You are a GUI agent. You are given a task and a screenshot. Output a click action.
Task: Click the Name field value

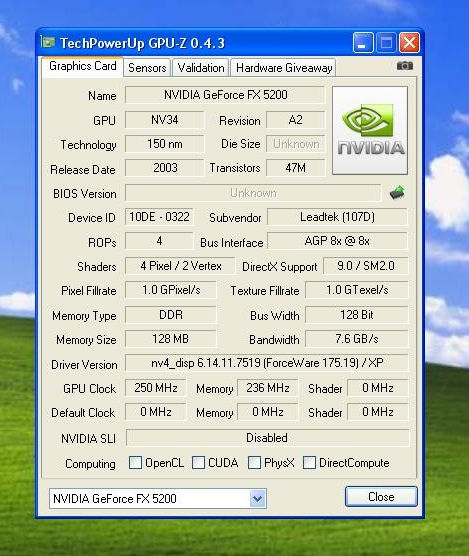click(225, 95)
